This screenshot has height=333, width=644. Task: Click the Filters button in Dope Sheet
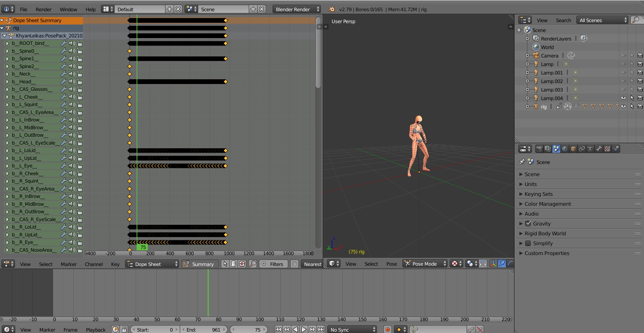[274, 264]
